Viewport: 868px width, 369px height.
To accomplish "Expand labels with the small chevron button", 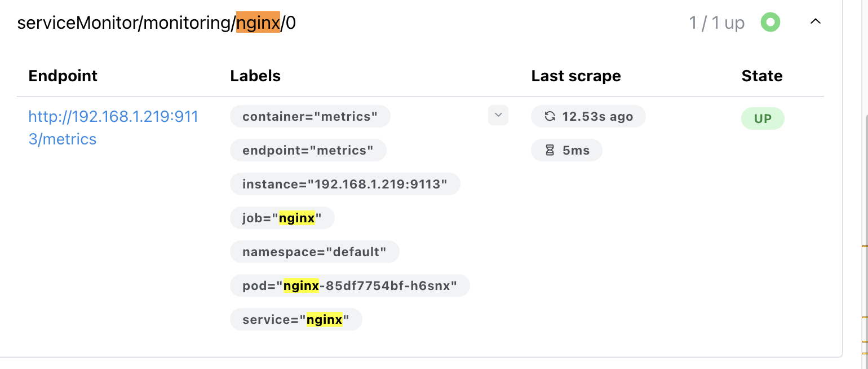I will tap(498, 115).
